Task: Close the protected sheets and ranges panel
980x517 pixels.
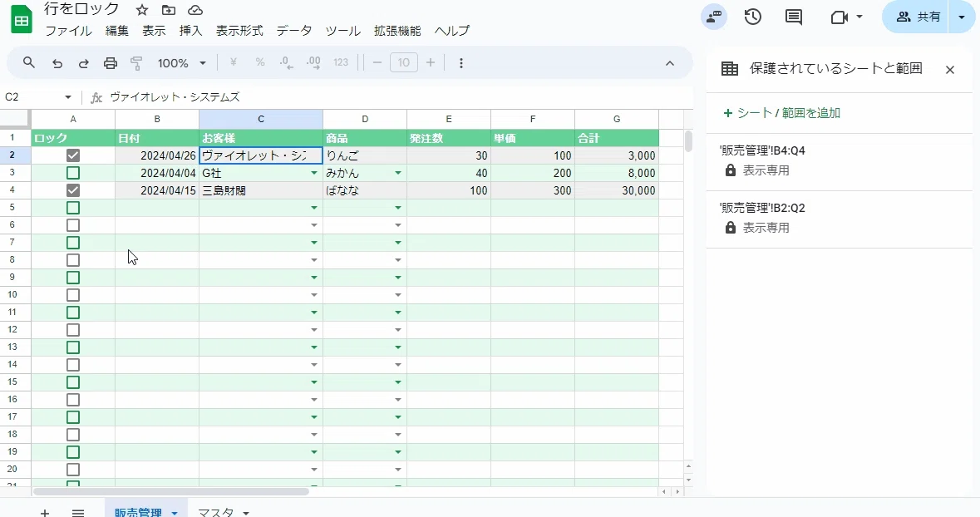Action: [950, 69]
